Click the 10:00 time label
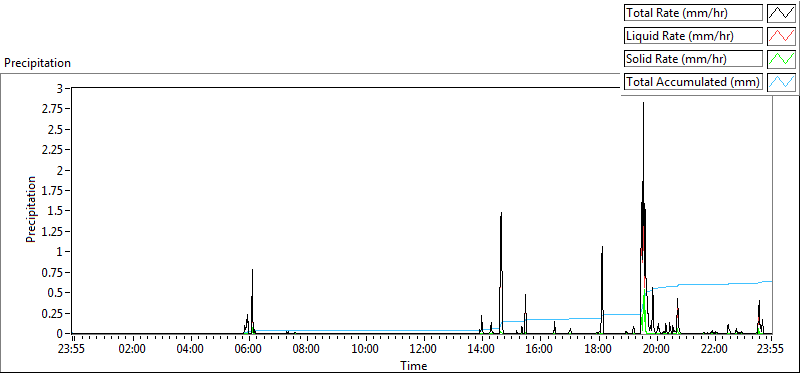 [365, 350]
